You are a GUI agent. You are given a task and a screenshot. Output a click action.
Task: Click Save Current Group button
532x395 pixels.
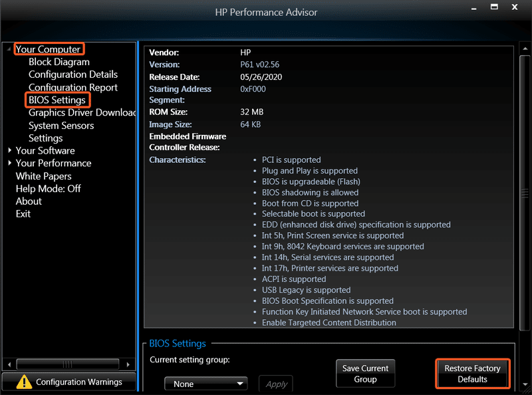click(x=365, y=374)
